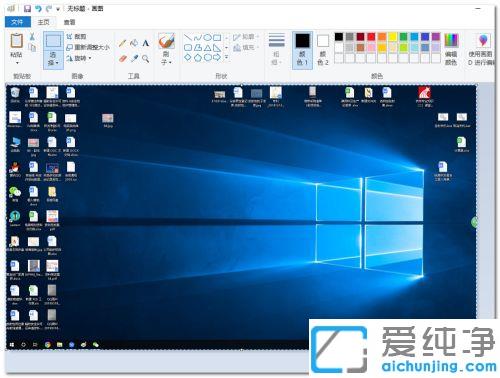Open the 轮廓 shape outline dropdown
Image resolution: width=500 pixels, height=378 pixels.
246,37
